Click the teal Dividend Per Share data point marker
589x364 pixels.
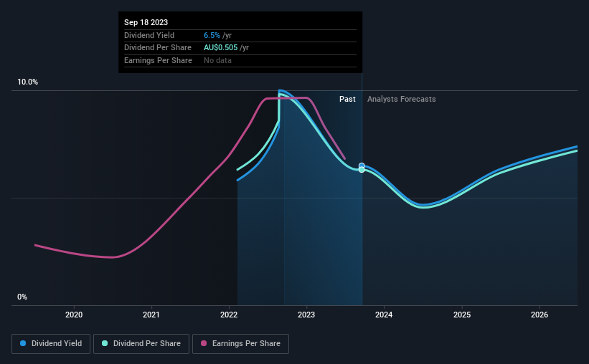tap(362, 170)
